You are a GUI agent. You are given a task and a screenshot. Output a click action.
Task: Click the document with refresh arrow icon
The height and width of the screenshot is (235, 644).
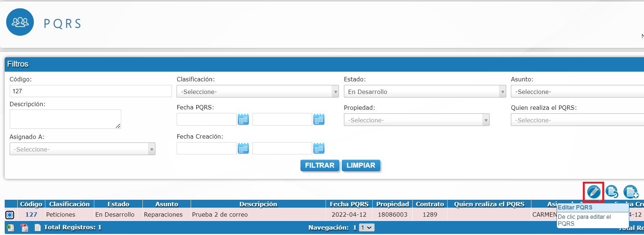point(612,192)
